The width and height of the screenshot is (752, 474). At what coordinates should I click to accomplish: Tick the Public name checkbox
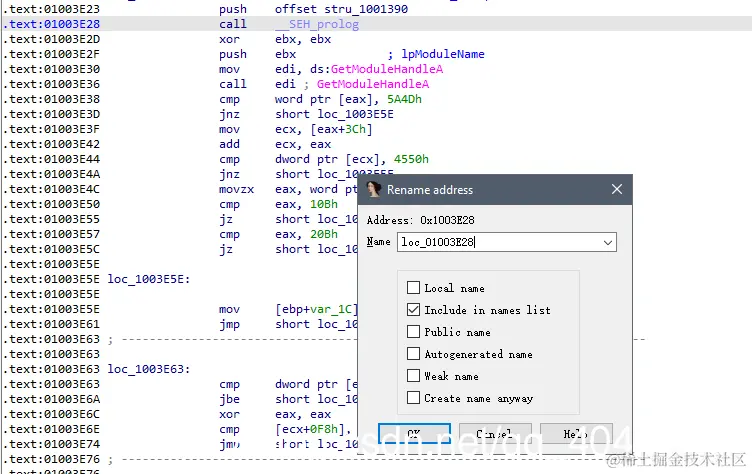[x=413, y=332]
